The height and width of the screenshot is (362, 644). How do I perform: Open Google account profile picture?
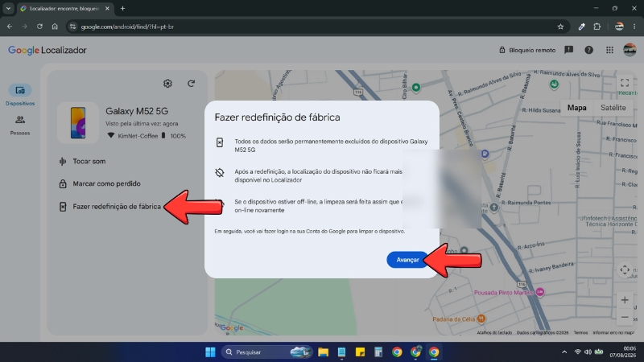coord(630,50)
